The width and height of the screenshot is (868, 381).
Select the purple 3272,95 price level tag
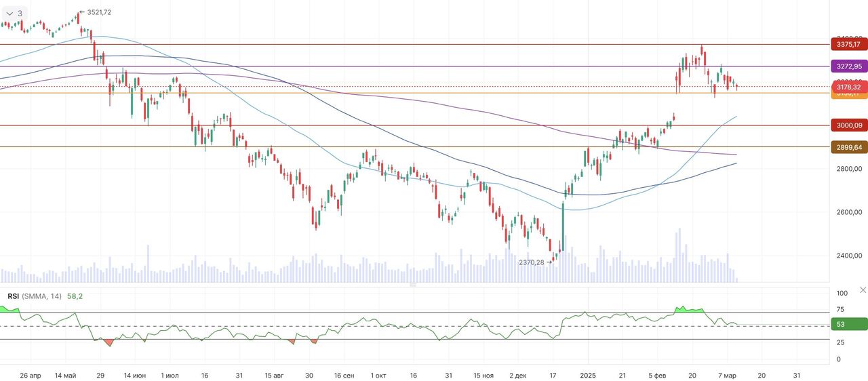848,66
